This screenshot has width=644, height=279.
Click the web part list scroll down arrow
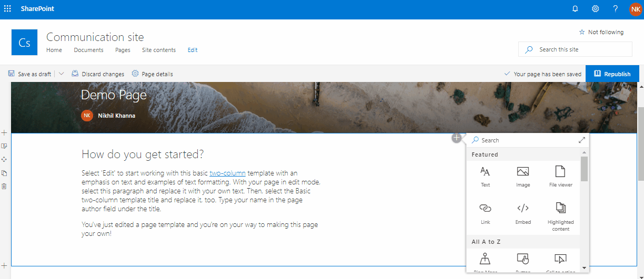(x=584, y=268)
